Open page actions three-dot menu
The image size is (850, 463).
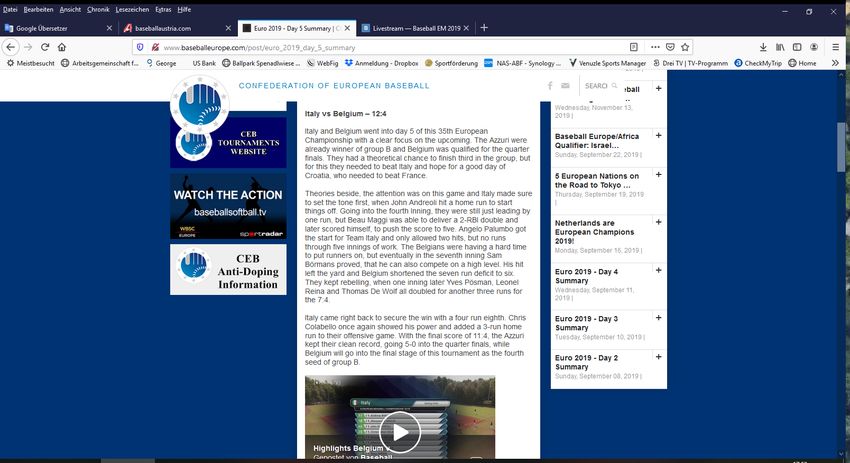click(x=655, y=47)
